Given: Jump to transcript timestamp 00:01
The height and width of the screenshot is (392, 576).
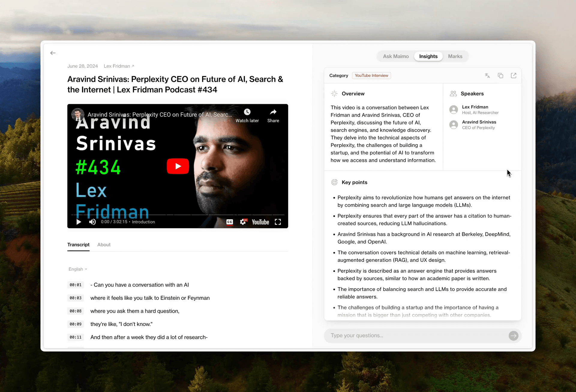Looking at the screenshot, I should (x=75, y=285).
